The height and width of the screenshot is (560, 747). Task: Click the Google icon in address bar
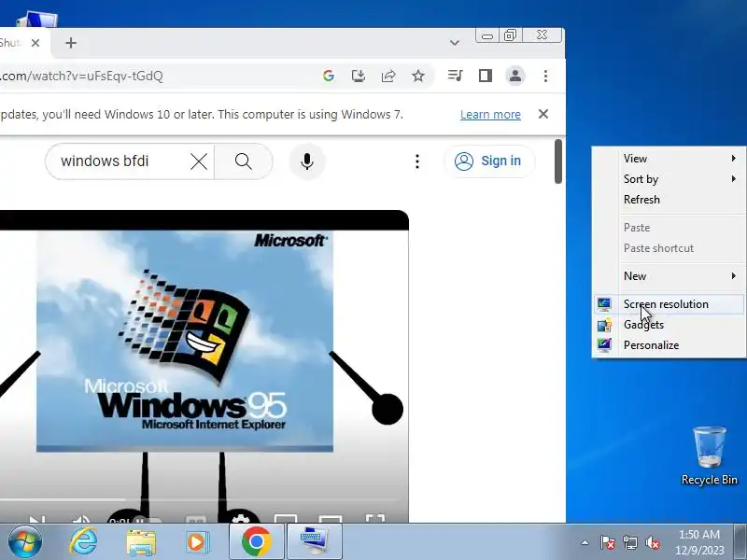coord(329,76)
